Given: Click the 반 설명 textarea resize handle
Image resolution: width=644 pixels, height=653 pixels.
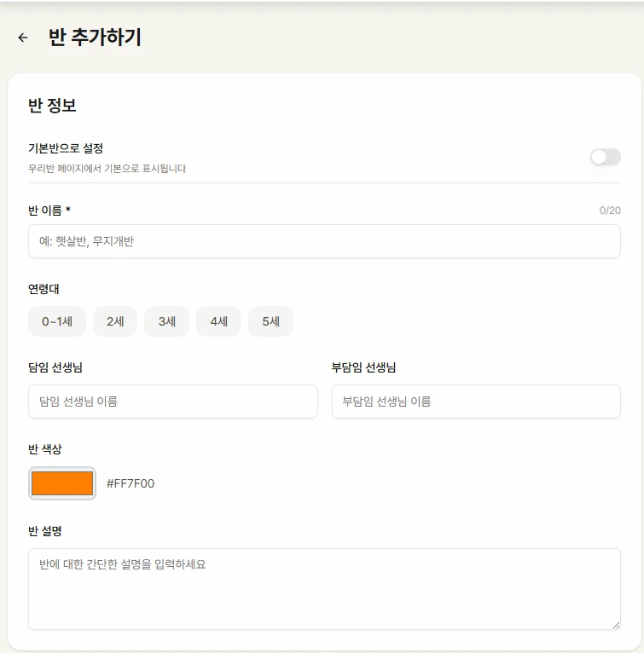Looking at the screenshot, I should click(615, 625).
